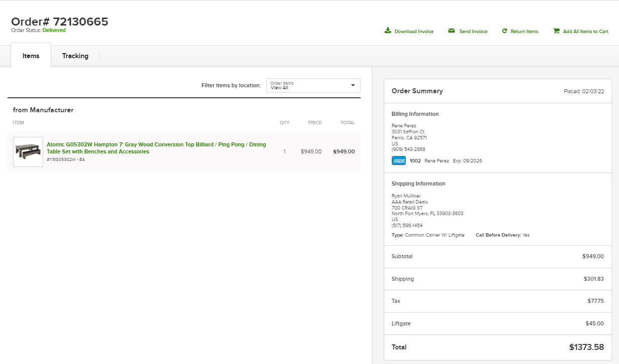Switch to the Items tab
Screen dimensions: 619x364
click(x=31, y=56)
